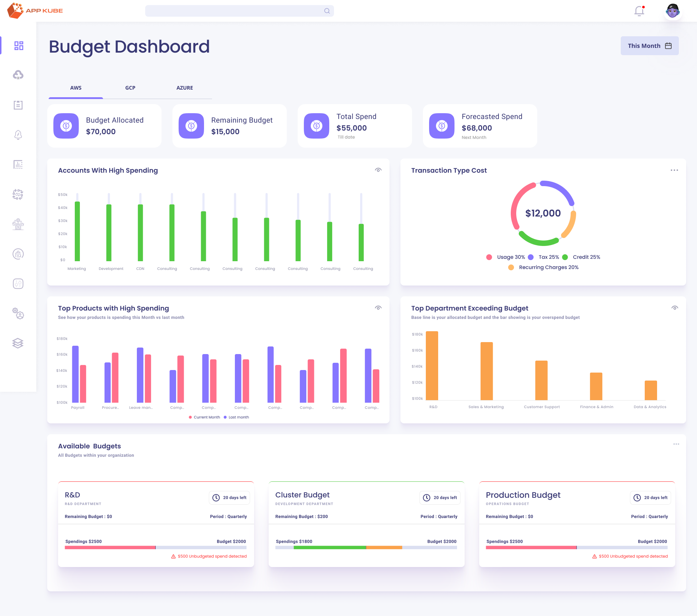Switch to the GCP tab
697x616 pixels.
[130, 88]
